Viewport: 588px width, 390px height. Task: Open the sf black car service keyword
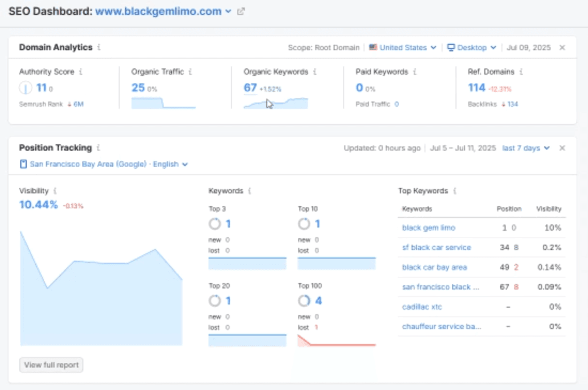tap(436, 247)
